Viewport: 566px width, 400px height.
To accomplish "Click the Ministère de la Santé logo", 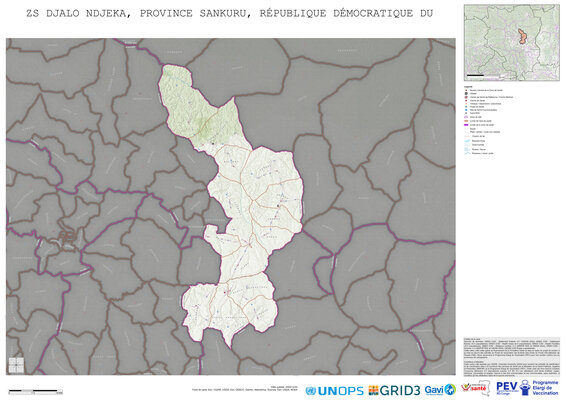I will pyautogui.click(x=475, y=388).
